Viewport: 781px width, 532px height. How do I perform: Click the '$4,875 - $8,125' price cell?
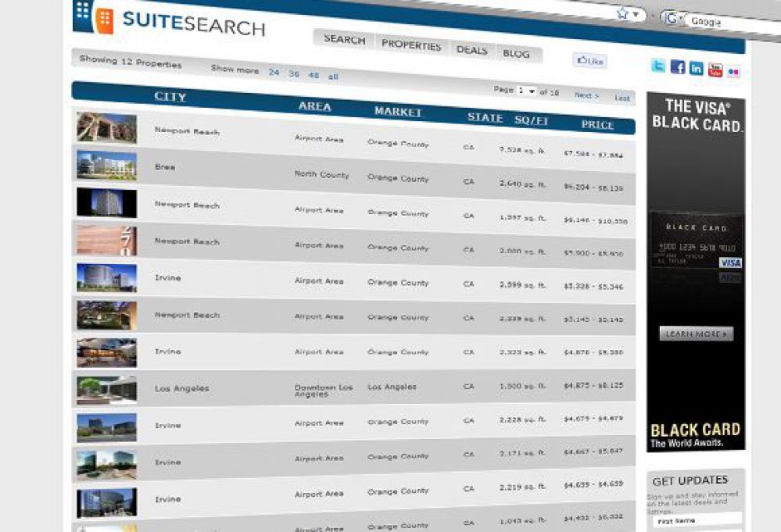tap(593, 385)
